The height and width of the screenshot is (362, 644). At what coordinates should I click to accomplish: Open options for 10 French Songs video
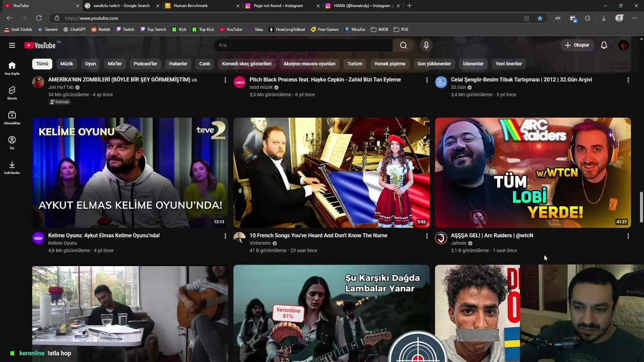pyautogui.click(x=427, y=236)
